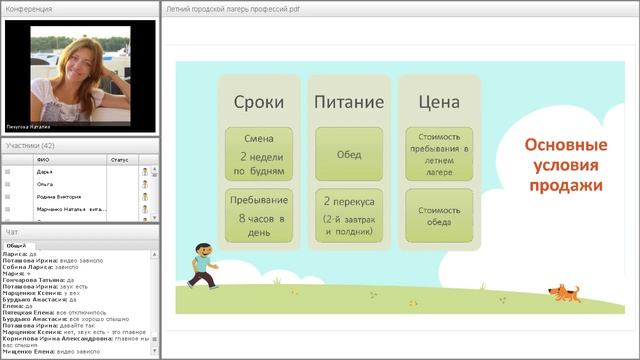Click chat message Поташова Ирина: видео зависло
The height and width of the screenshot is (360, 640).
[53, 260]
